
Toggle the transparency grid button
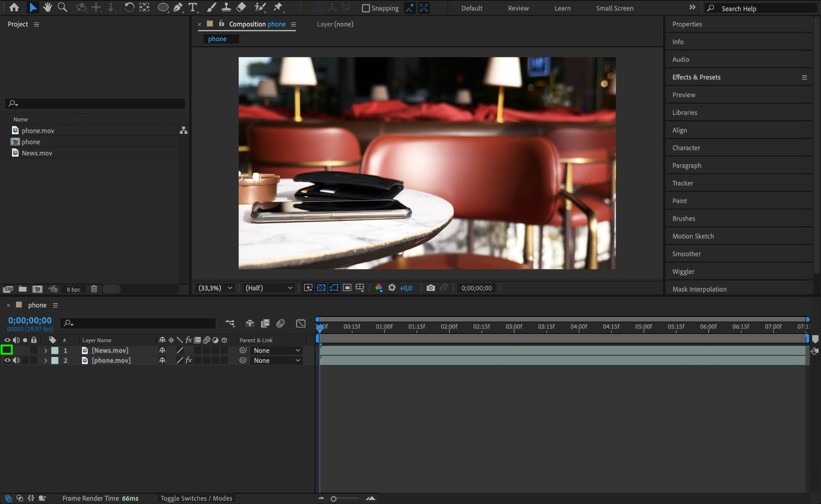pos(321,288)
